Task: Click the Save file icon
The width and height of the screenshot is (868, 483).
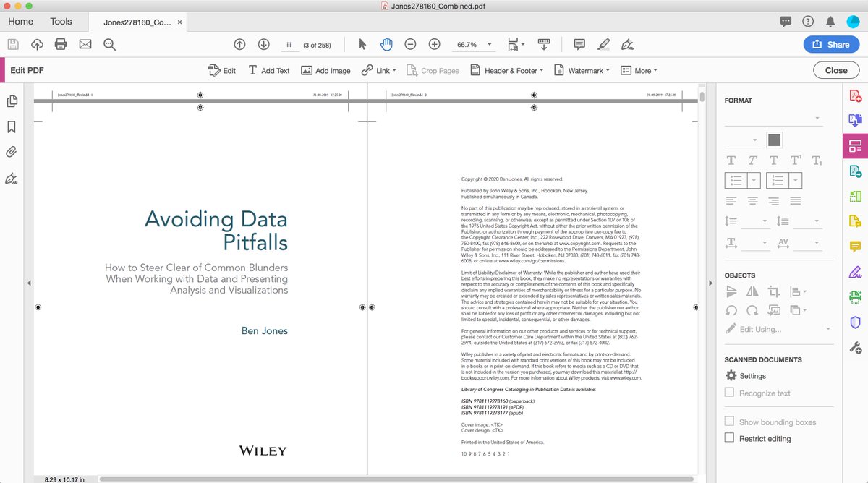Action: [13, 44]
